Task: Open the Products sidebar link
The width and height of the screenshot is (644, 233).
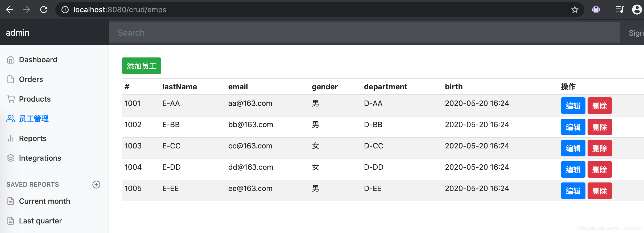Action: click(x=35, y=99)
